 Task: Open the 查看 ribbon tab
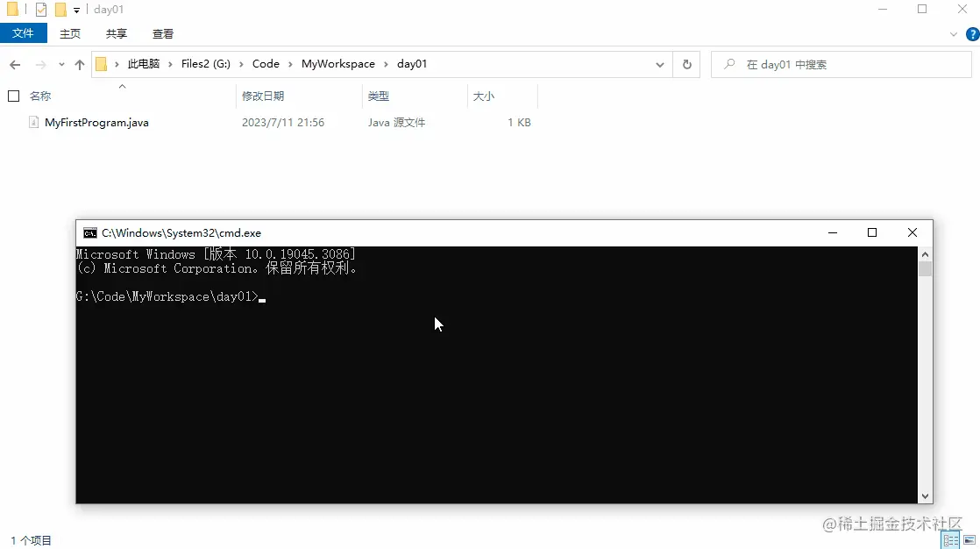163,34
